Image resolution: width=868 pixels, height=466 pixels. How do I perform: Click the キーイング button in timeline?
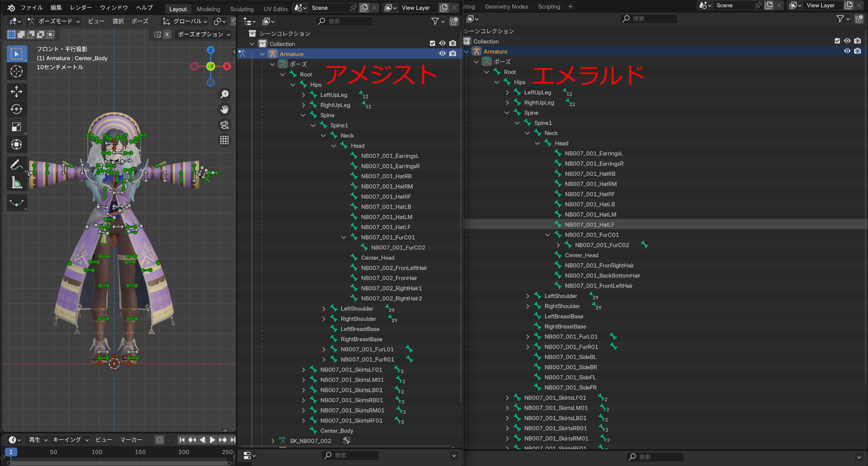pyautogui.click(x=70, y=440)
